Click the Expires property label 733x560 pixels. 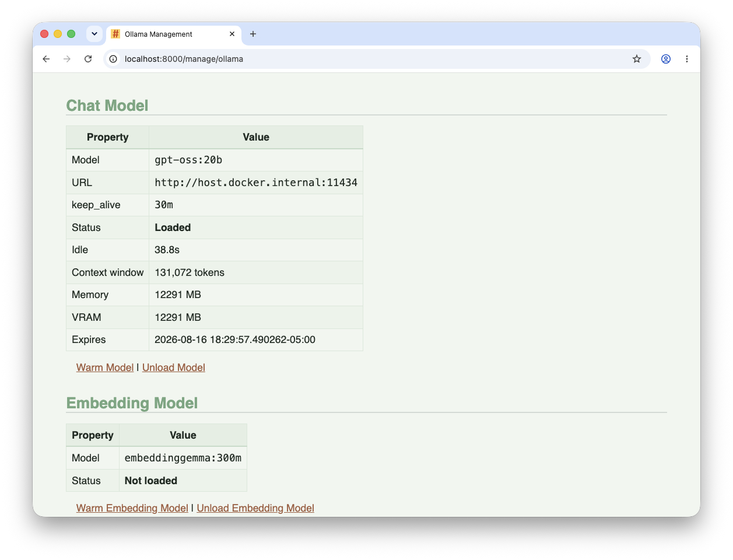point(89,339)
